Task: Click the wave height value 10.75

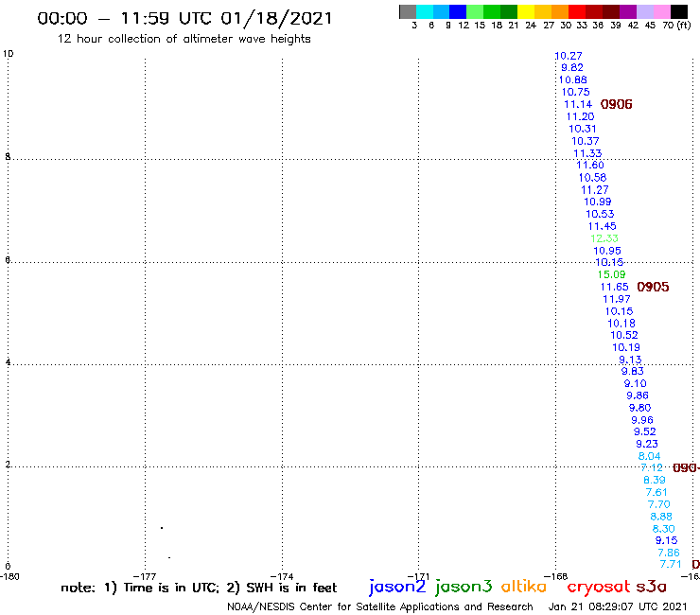Action: click(575, 92)
